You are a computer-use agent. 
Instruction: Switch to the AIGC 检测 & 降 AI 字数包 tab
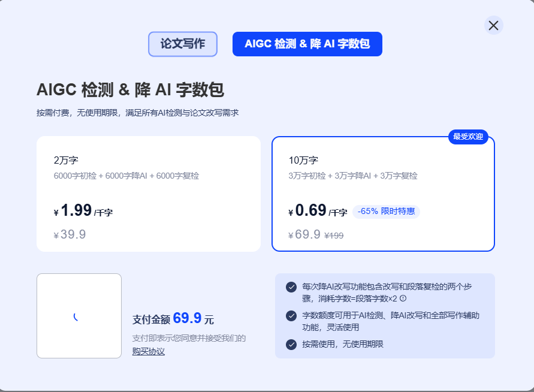307,44
